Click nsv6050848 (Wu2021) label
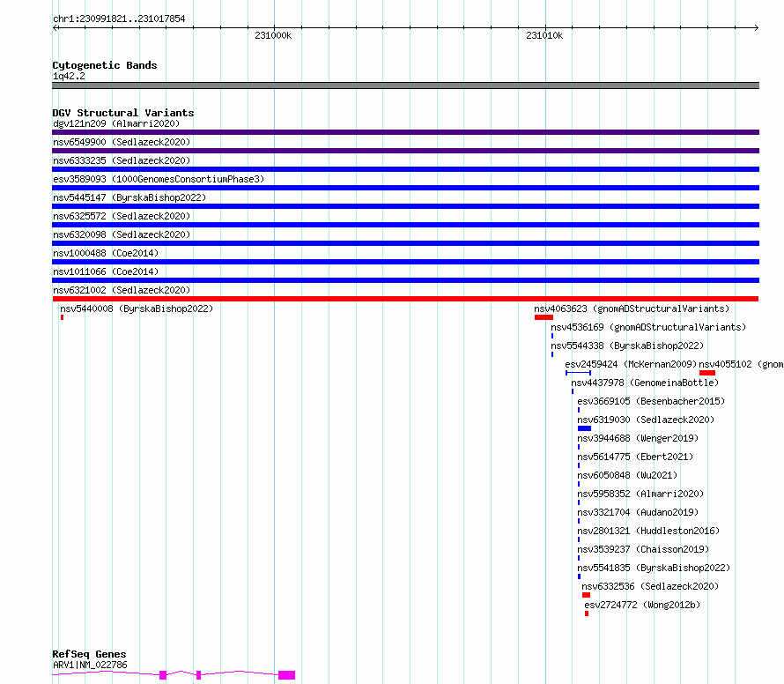Viewport: 784px width, 684px height. click(x=627, y=475)
